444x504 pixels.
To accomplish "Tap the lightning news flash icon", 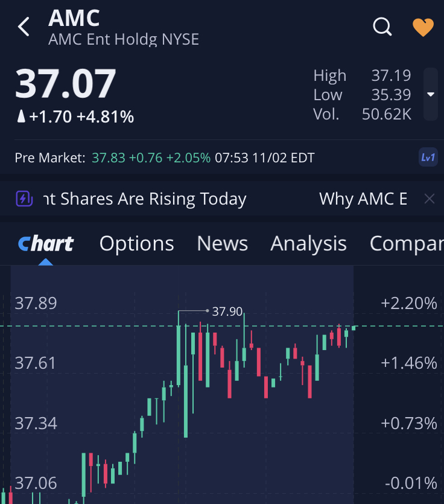I will tap(24, 199).
